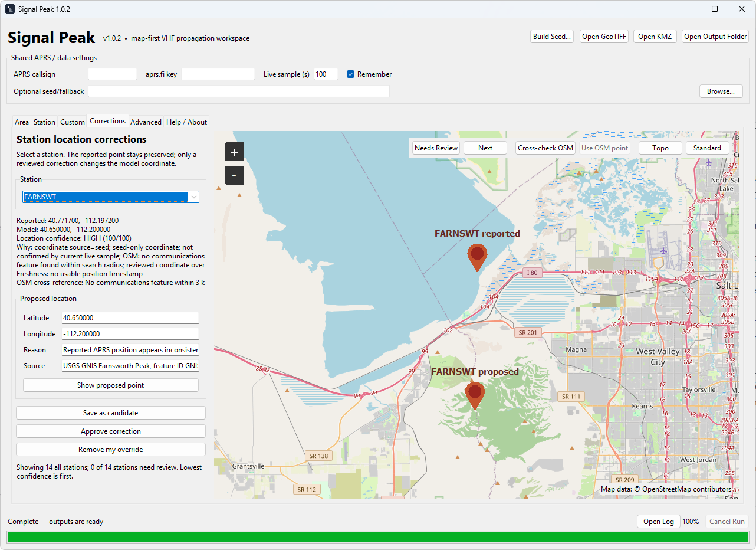Switch to the Area tab
756x550 pixels.
pos(22,122)
